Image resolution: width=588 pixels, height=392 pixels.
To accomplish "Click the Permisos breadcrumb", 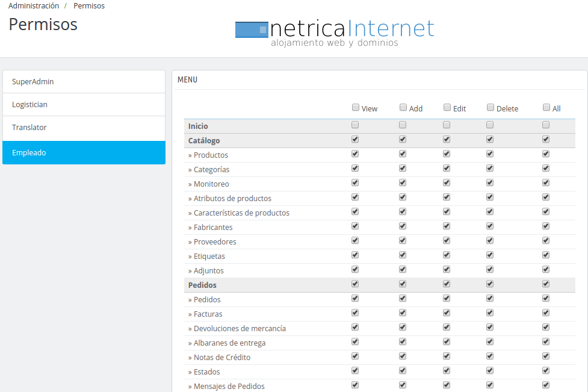I will (x=89, y=6).
